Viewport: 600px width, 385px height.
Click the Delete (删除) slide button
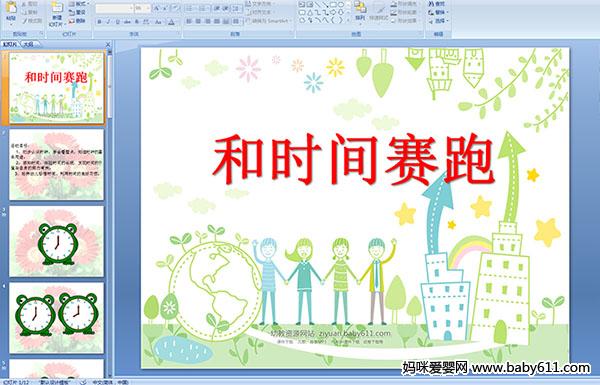(77, 21)
